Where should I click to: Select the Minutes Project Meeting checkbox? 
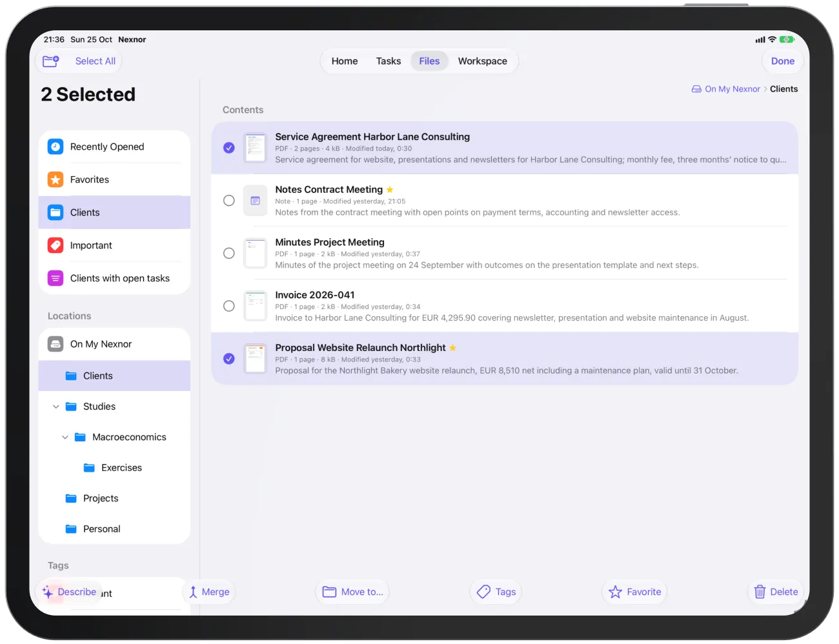pyautogui.click(x=229, y=253)
